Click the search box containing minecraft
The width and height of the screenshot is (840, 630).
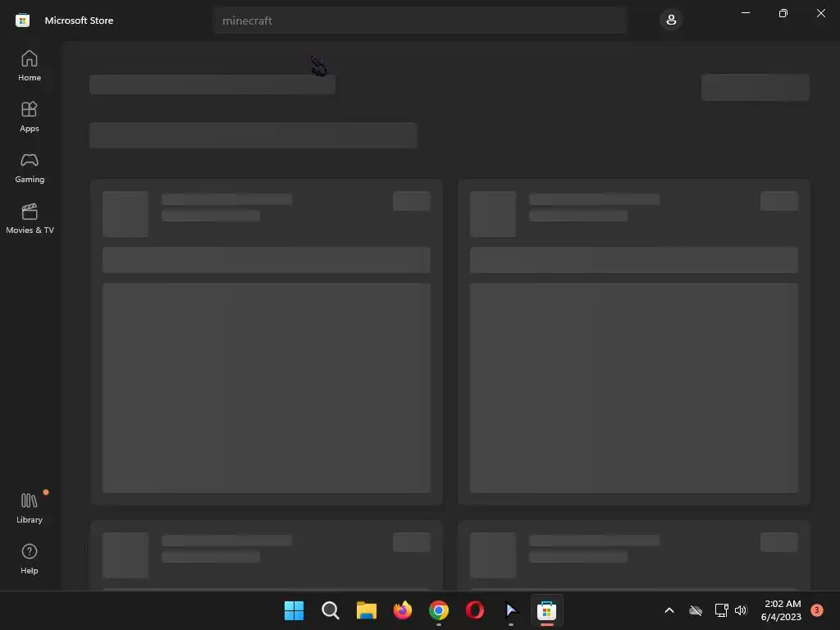(x=420, y=21)
